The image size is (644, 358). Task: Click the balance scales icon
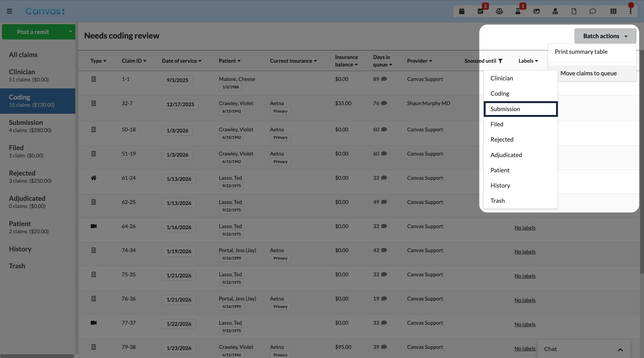tap(499, 11)
